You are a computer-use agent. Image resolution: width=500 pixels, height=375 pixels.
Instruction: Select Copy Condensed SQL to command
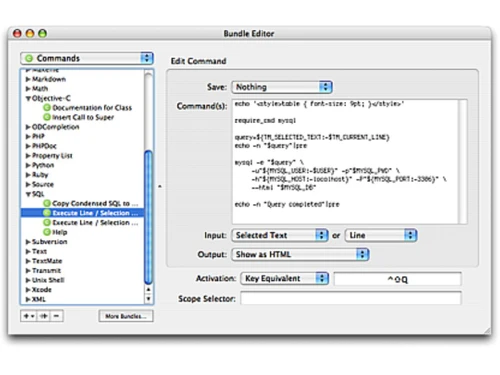click(x=91, y=203)
